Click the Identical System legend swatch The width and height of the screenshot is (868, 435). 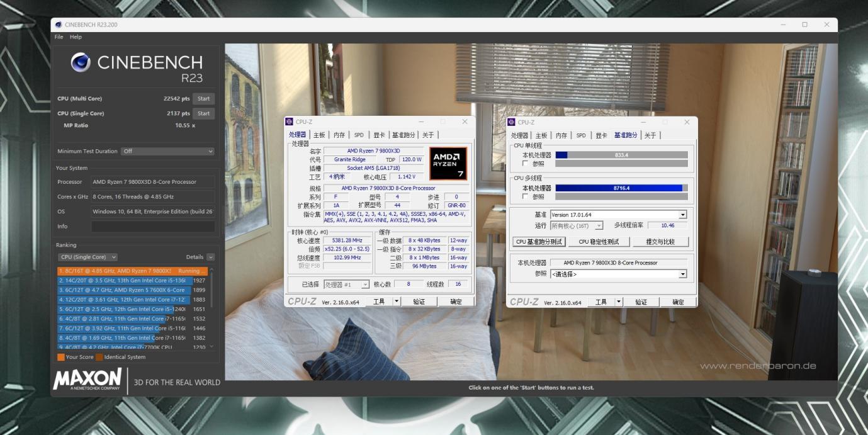99,357
